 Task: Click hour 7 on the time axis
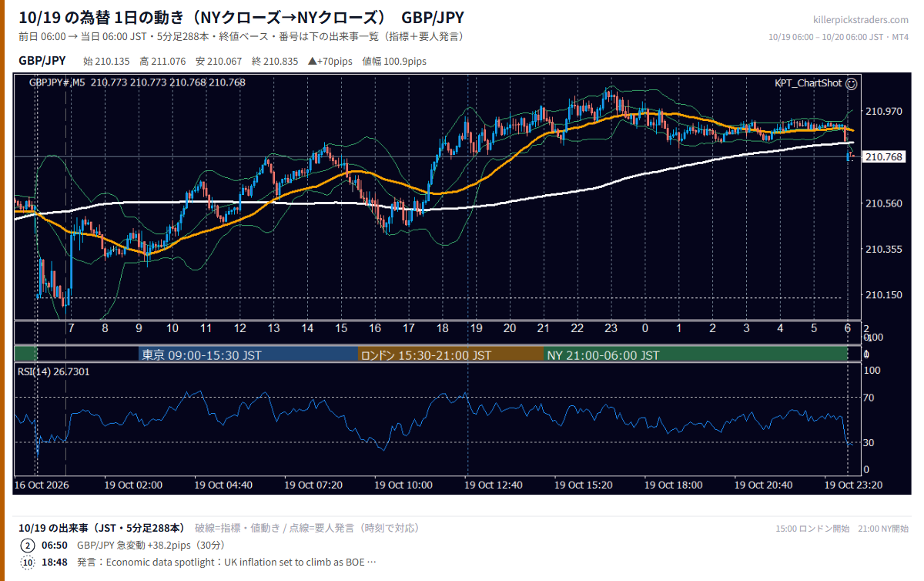click(x=71, y=328)
